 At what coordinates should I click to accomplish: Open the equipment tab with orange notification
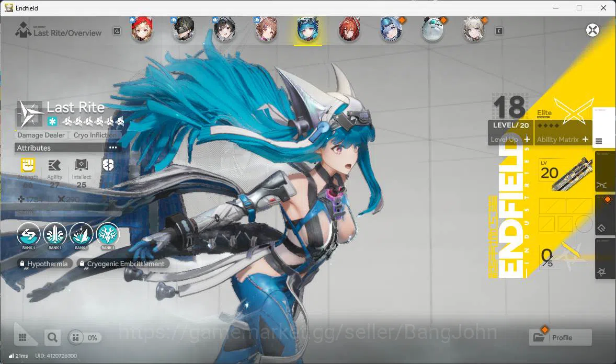click(604, 215)
